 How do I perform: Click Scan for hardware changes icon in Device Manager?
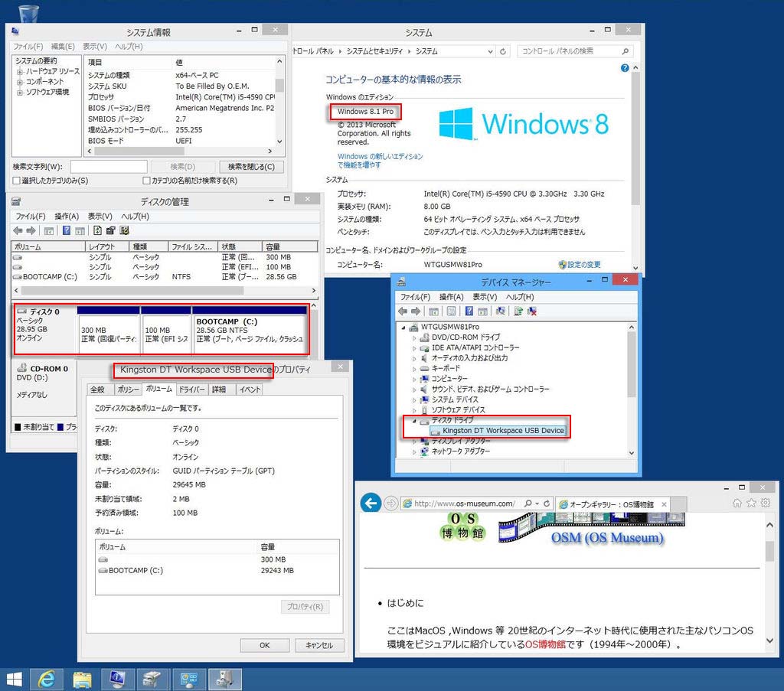click(501, 311)
